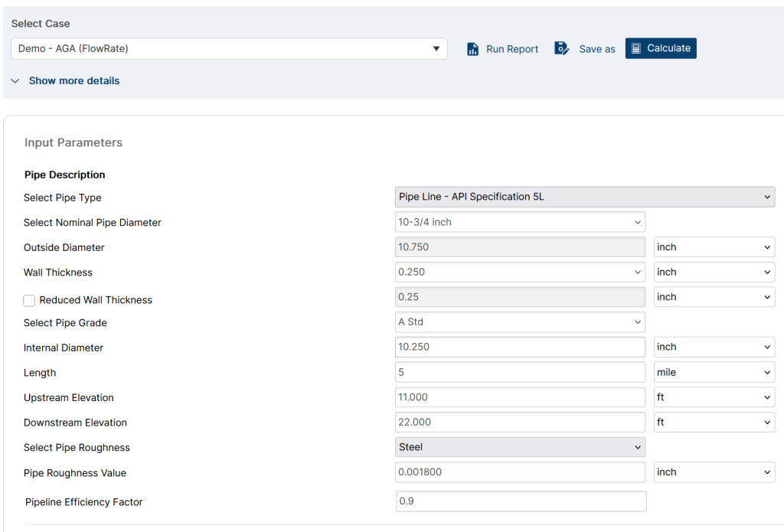
Task: Enable the Reduced Wall Thickness checkbox
Action: [x=29, y=301]
